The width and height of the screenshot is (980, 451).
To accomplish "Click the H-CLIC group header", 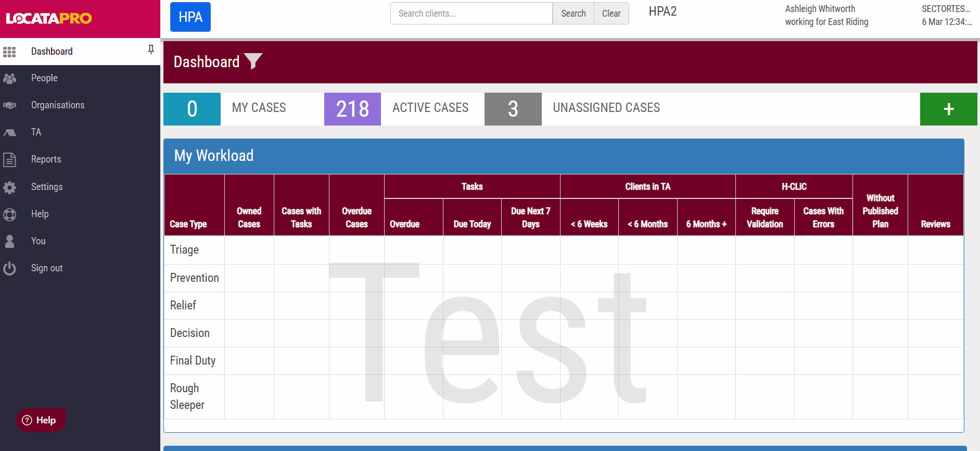I will coord(794,186).
